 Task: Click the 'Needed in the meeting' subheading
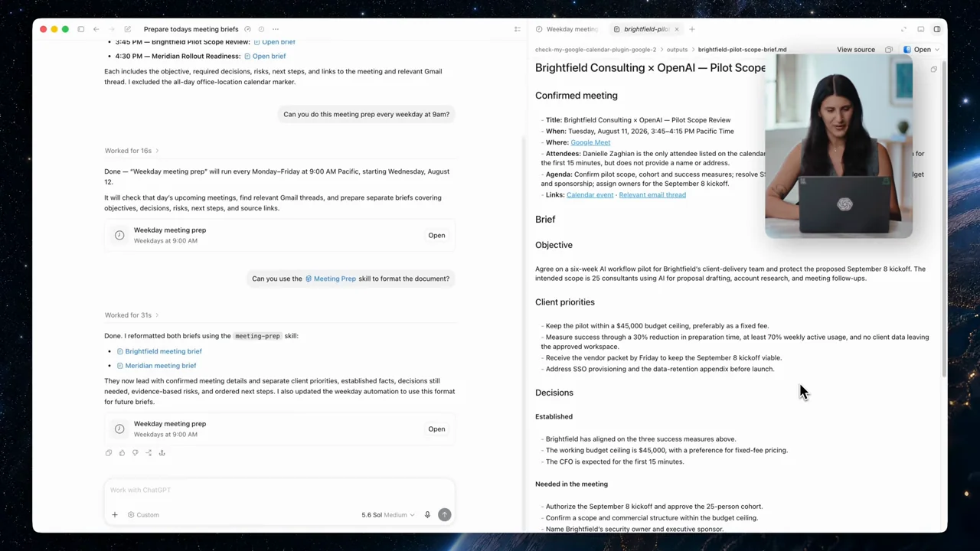point(571,484)
